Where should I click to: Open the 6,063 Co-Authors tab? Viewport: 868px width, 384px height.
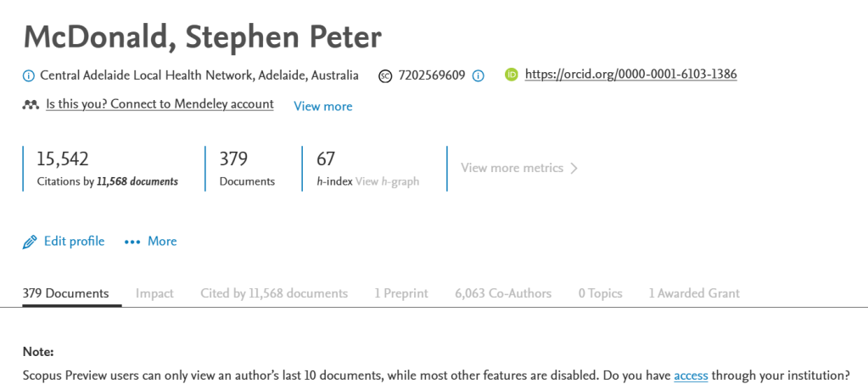click(x=503, y=293)
